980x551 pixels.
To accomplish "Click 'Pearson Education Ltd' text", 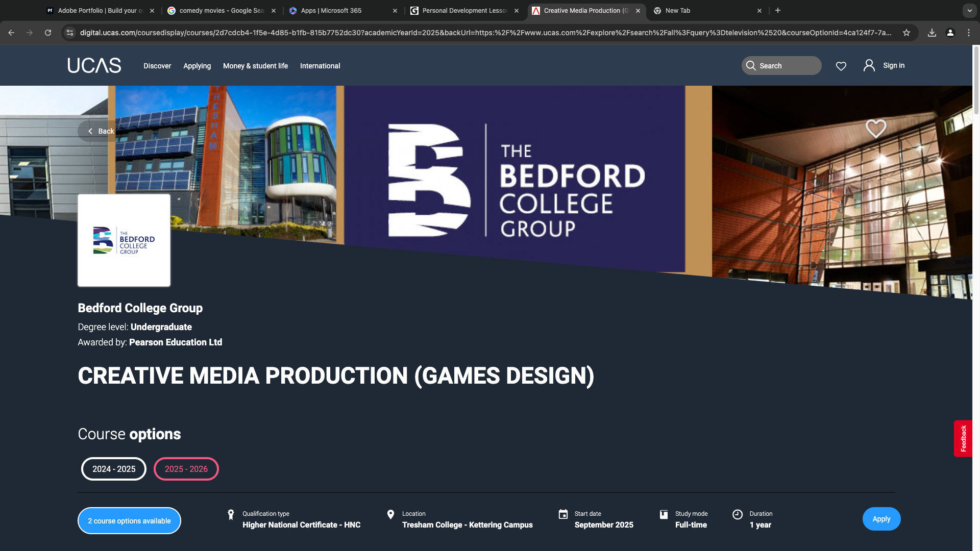I will (x=176, y=342).
